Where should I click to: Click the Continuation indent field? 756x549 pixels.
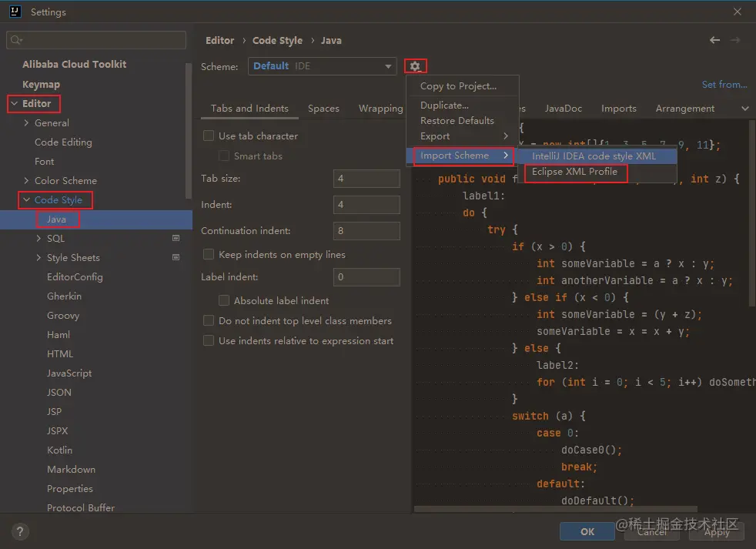pyautogui.click(x=366, y=230)
